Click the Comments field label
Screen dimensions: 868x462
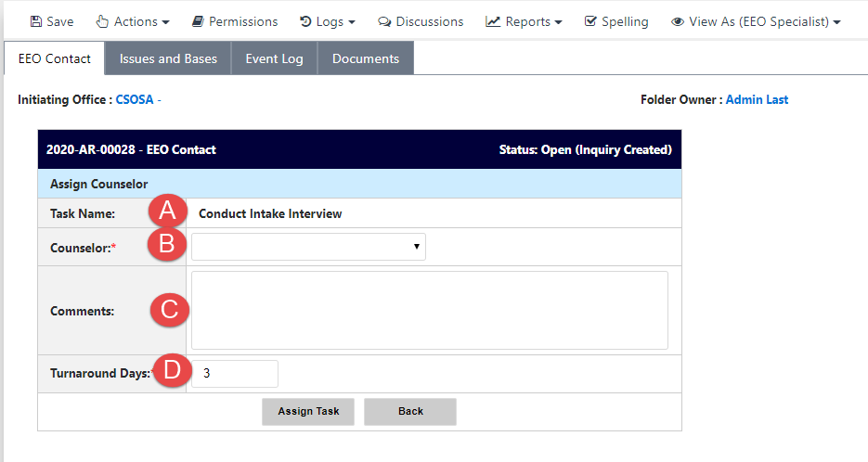[x=82, y=311]
